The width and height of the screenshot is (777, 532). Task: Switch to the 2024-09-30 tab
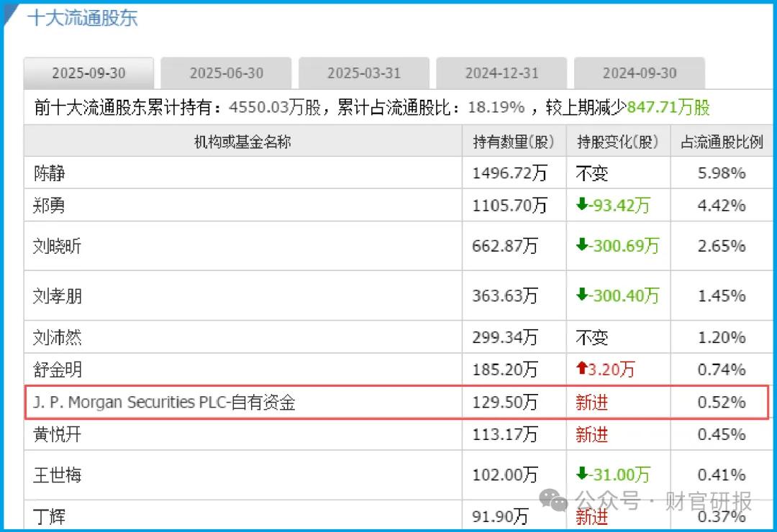[640, 73]
